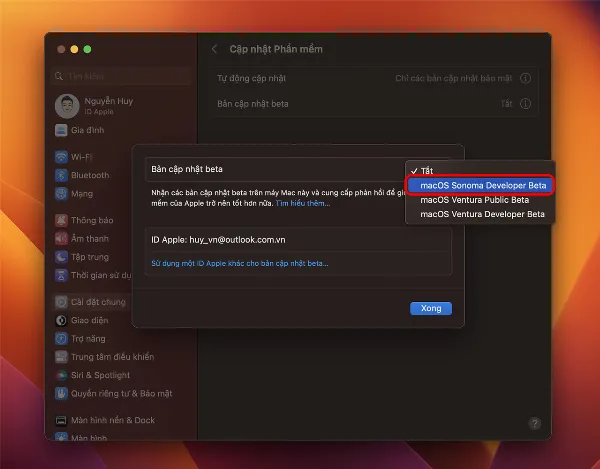The height and width of the screenshot is (469, 600).
Task: Open Bluetooth settings icon
Action: pos(61,175)
